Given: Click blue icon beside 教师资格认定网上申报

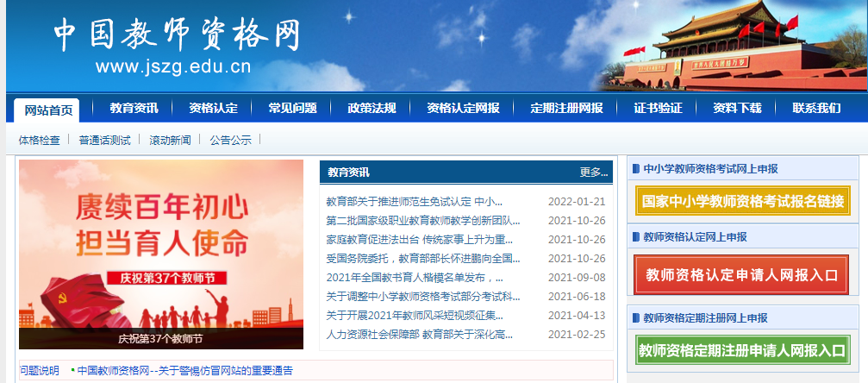Looking at the screenshot, I should click(x=635, y=237).
